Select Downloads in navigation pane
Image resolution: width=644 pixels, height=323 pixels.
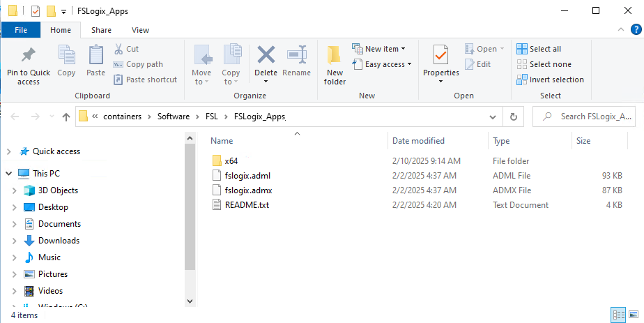pyautogui.click(x=59, y=241)
